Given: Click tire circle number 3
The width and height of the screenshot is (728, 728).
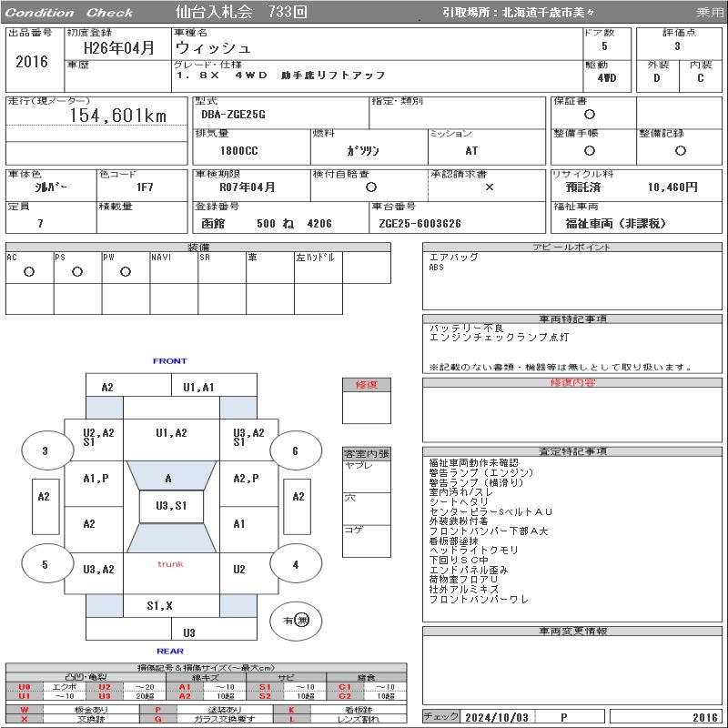Looking at the screenshot, I should click(x=47, y=450).
